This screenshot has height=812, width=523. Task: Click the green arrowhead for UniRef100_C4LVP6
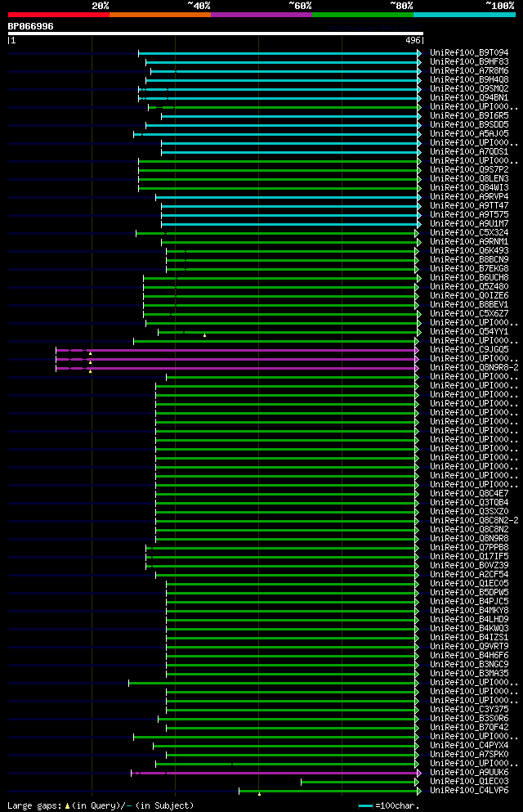pyautogui.click(x=419, y=791)
